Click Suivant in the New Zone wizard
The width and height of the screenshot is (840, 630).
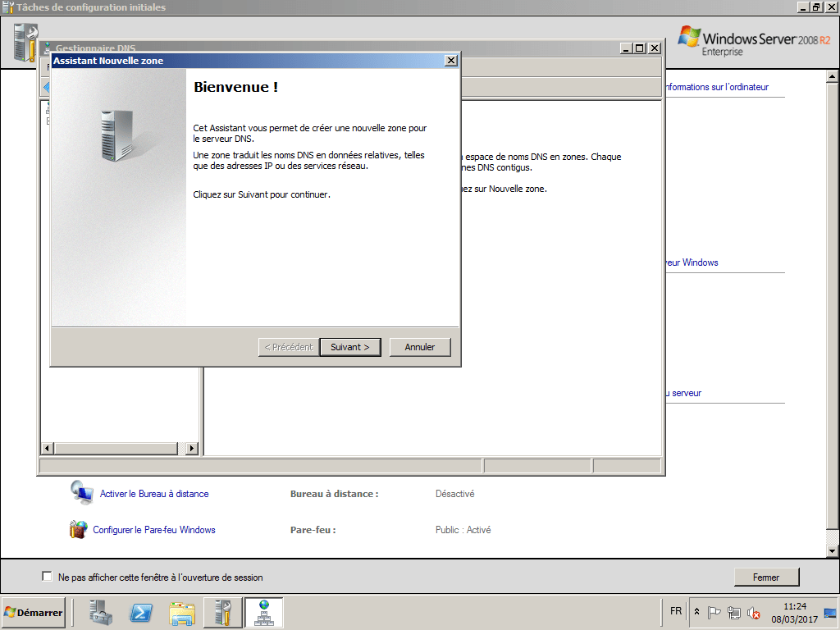pos(350,346)
